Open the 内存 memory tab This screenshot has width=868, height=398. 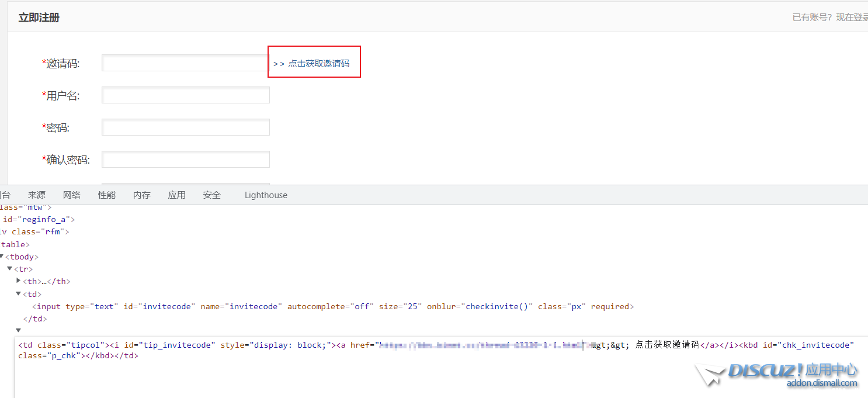coord(142,195)
